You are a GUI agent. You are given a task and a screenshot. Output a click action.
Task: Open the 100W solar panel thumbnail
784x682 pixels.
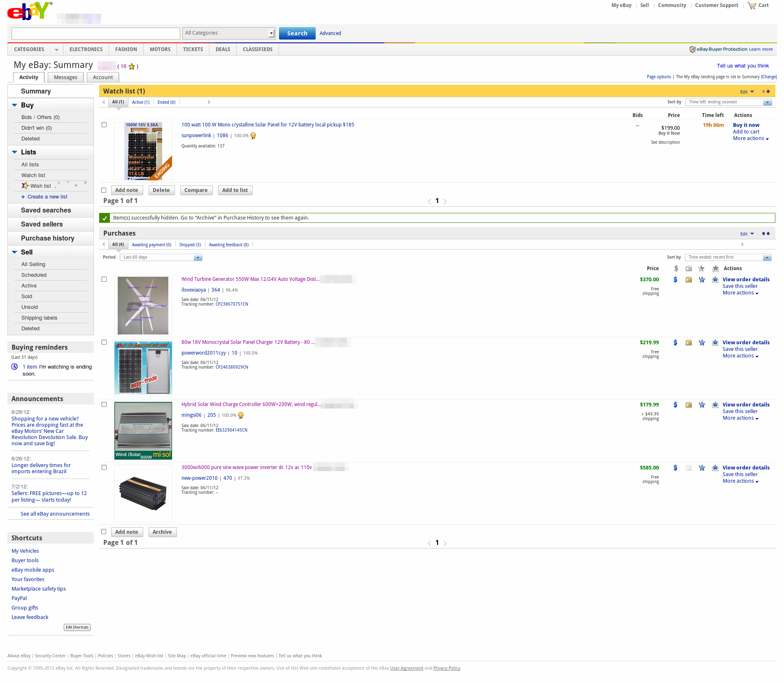coord(143,151)
